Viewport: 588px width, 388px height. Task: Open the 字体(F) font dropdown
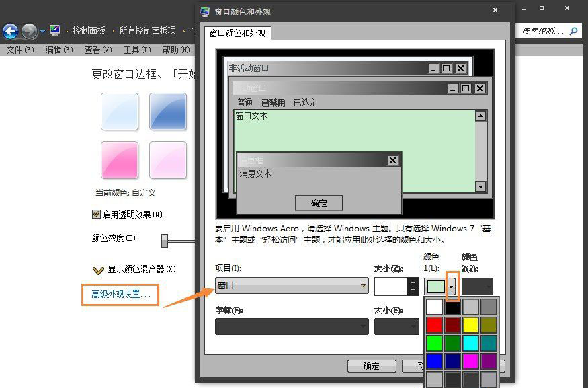point(292,326)
